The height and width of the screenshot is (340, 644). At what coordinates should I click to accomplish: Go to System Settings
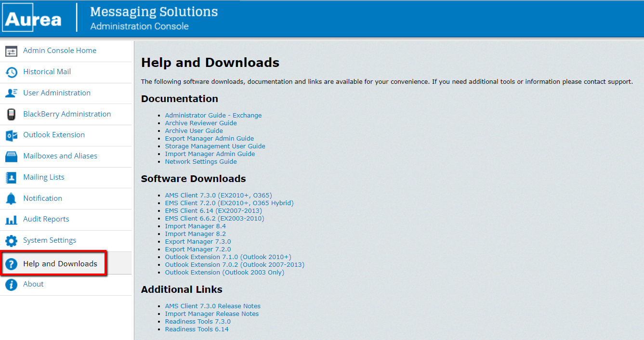click(x=50, y=240)
